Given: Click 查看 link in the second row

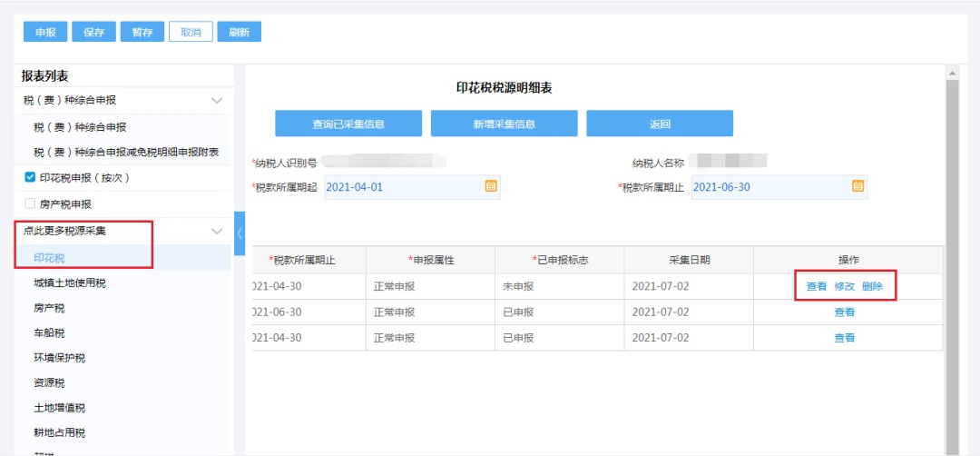Looking at the screenshot, I should [844, 312].
